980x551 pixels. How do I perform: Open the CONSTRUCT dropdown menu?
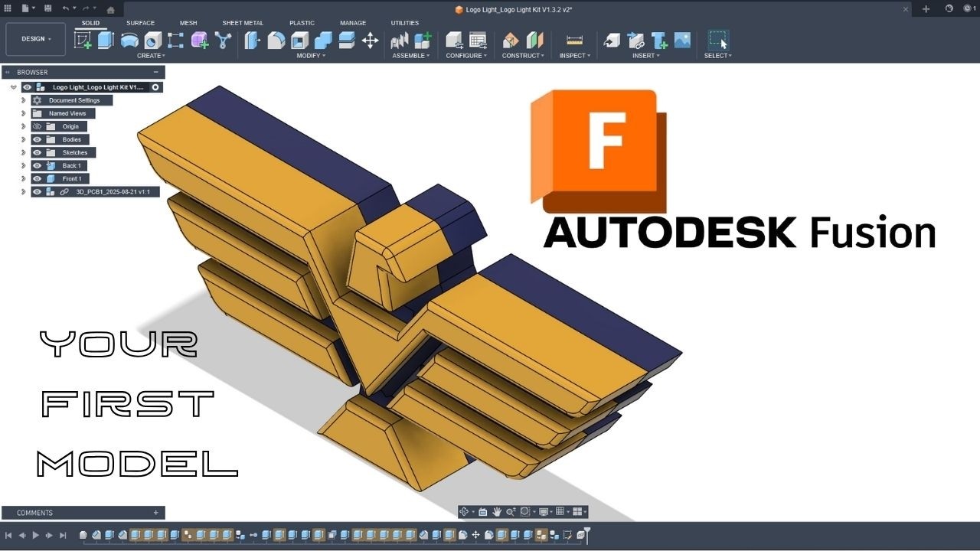(523, 56)
